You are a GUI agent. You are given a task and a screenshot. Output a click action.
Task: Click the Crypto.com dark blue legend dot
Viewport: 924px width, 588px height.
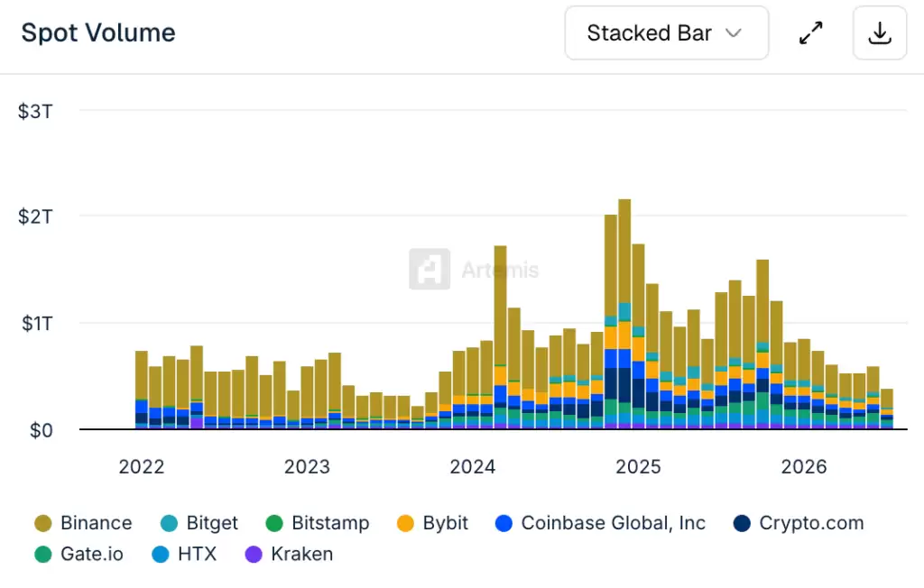click(x=742, y=523)
